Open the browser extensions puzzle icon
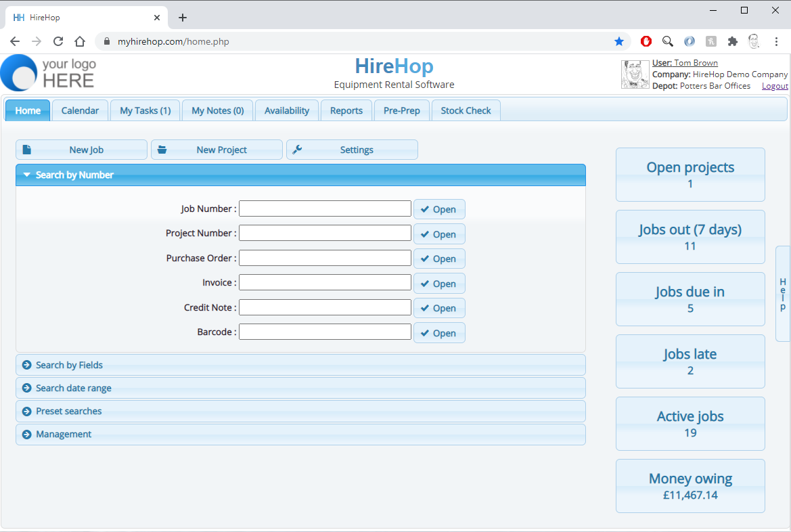 pos(732,41)
